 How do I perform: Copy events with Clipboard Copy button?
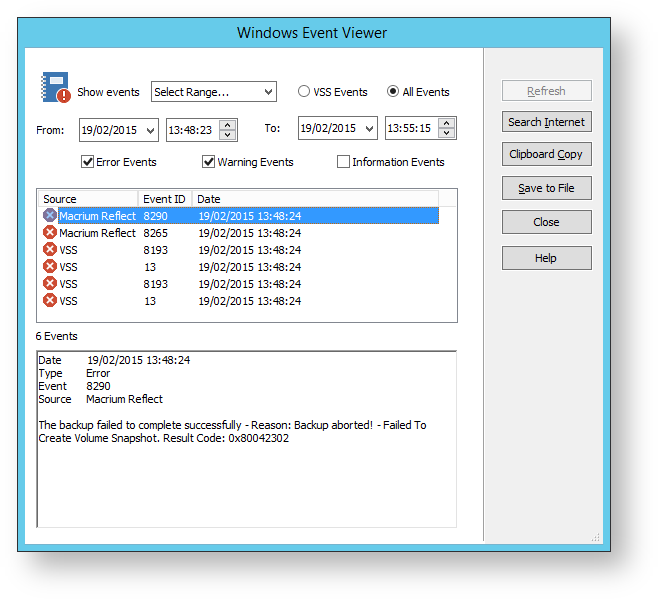pyautogui.click(x=546, y=154)
